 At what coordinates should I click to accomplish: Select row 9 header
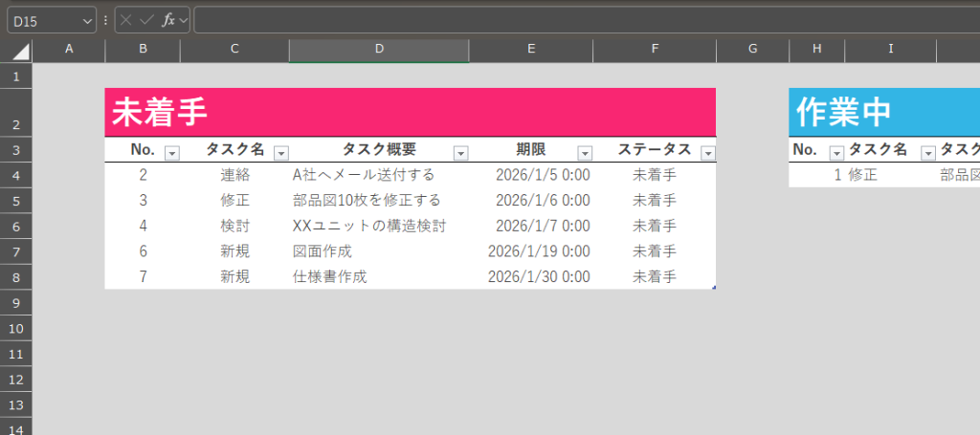point(16,302)
